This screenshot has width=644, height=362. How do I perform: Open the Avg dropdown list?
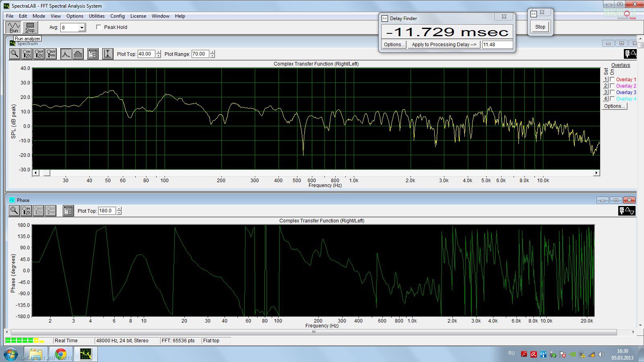tap(82, 27)
